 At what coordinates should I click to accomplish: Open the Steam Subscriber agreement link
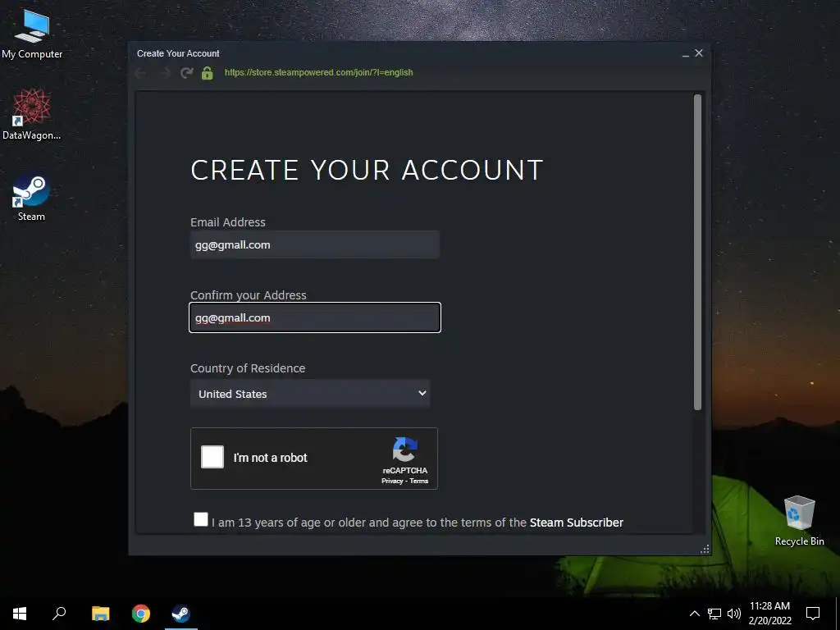(x=577, y=523)
